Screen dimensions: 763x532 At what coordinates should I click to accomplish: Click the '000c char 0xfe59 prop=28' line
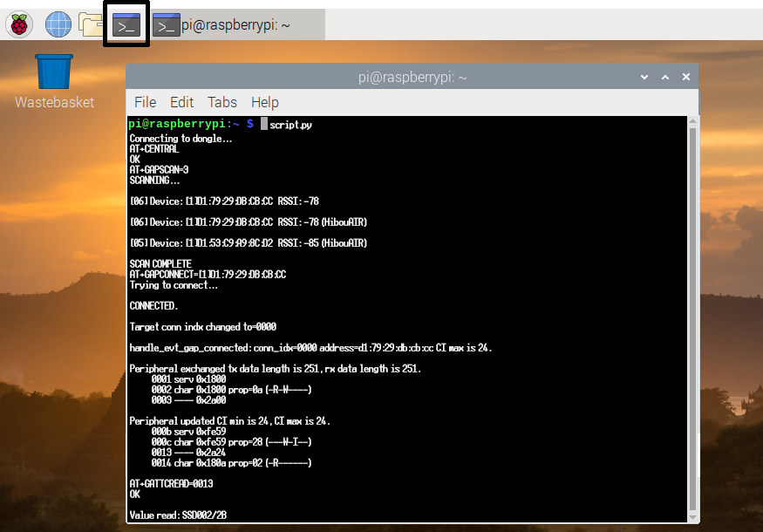click(x=231, y=442)
